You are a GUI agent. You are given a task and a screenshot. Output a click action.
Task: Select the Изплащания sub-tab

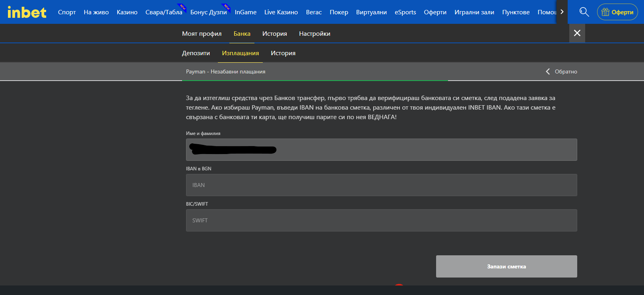(241, 53)
